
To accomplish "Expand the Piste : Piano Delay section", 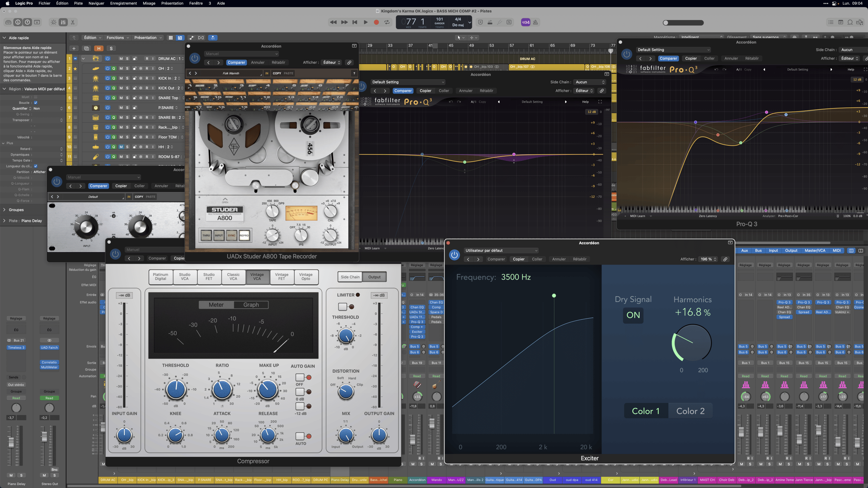I will (x=4, y=221).
